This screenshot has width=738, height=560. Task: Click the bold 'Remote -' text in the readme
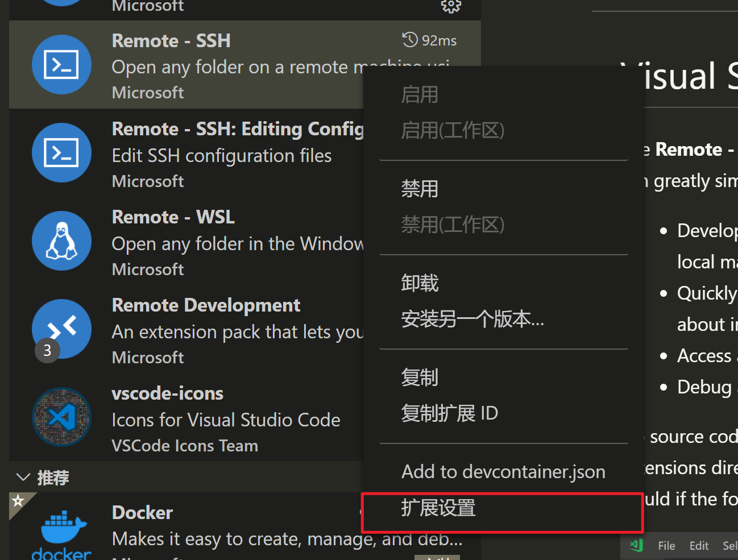coord(695,150)
